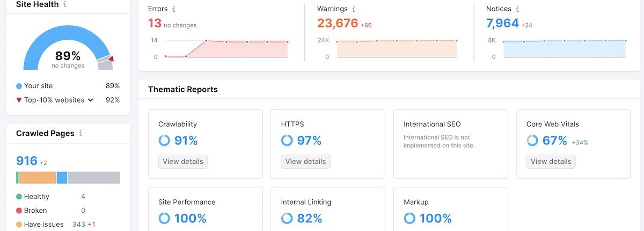Click the info icon next to Site Health
The image size is (644, 231).
click(x=65, y=4)
